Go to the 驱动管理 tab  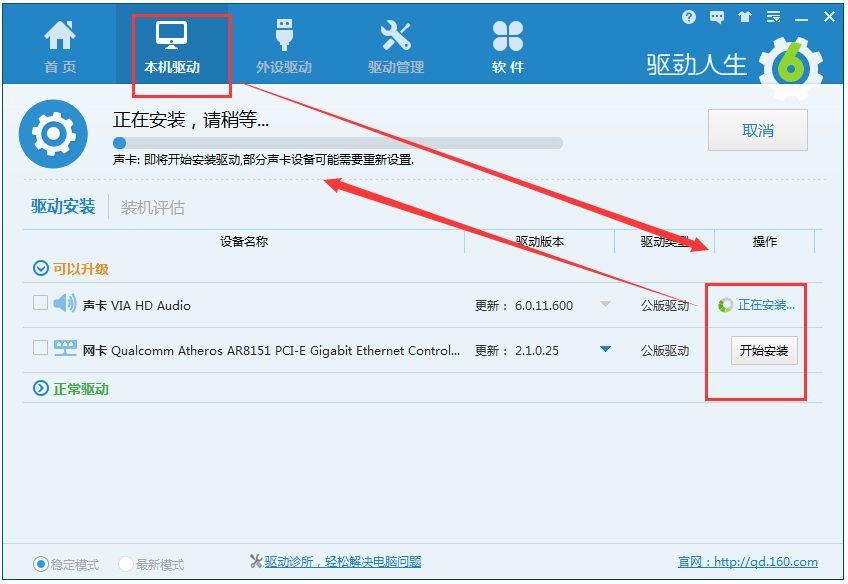tap(396, 47)
